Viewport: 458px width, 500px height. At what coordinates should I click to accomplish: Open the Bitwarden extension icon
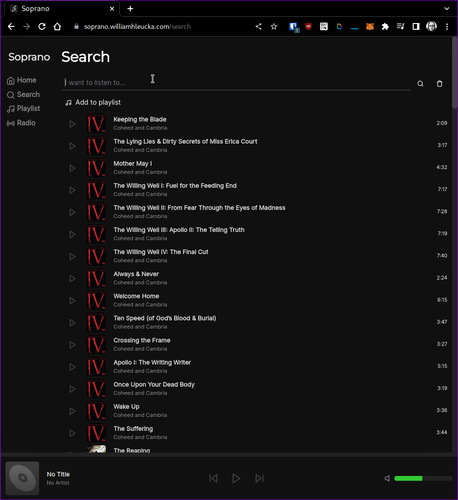294,27
